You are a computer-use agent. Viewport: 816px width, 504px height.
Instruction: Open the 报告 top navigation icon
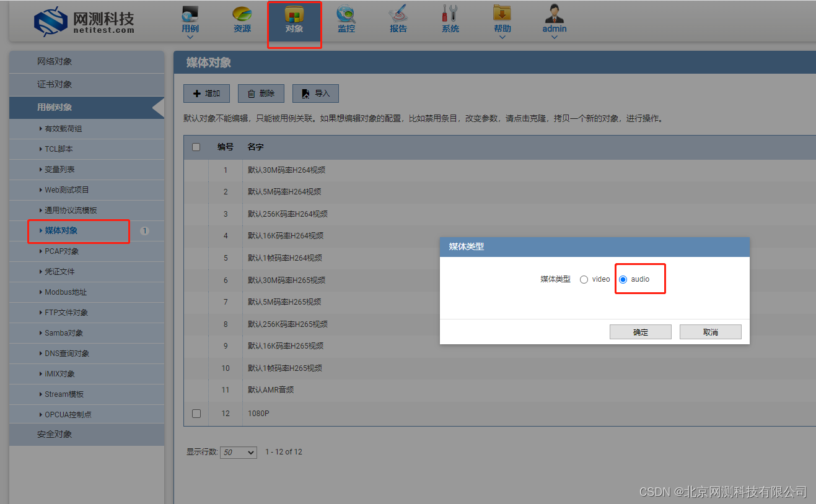click(398, 19)
